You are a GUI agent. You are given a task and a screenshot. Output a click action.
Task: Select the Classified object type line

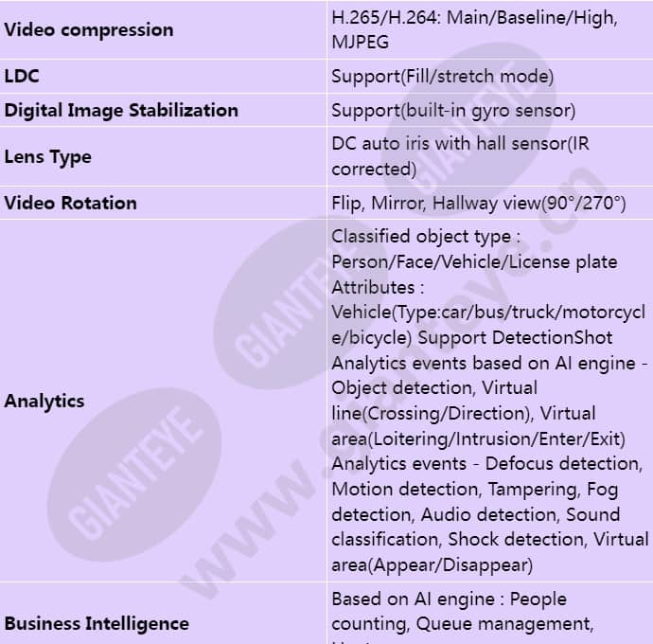(x=426, y=237)
